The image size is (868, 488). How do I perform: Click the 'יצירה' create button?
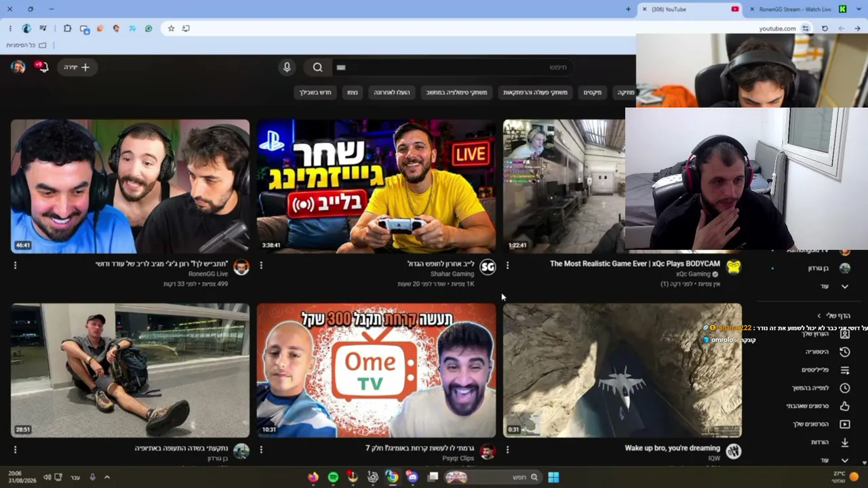point(77,67)
